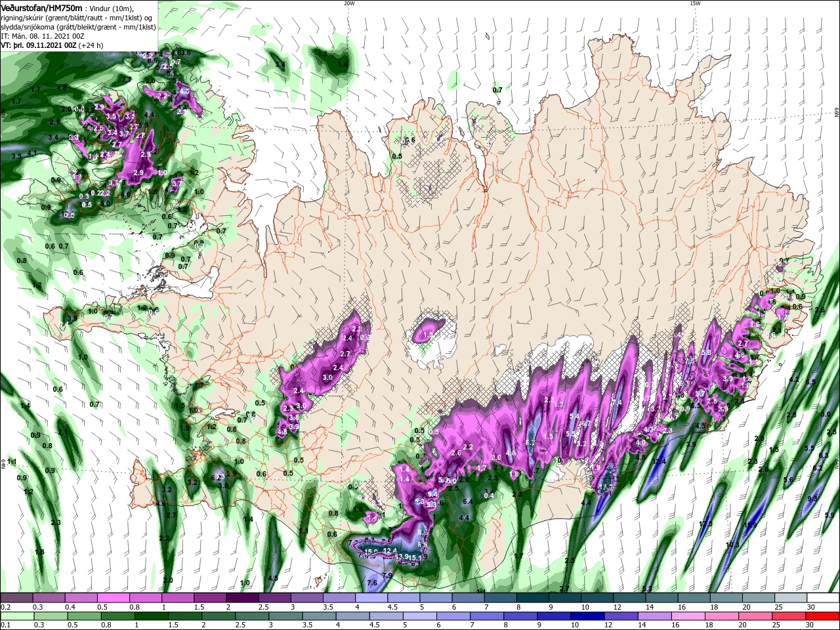Click the hot pink 20–25 rain swatch

756,616
